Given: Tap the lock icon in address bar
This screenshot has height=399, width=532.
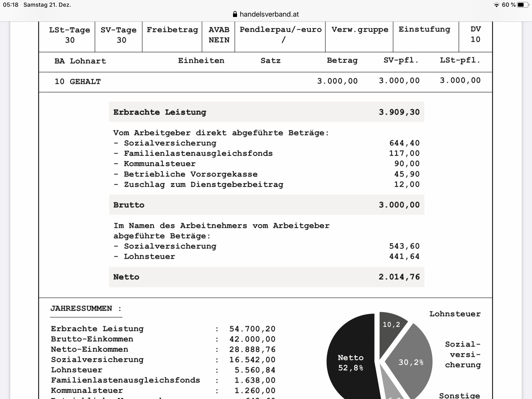Looking at the screenshot, I should pyautogui.click(x=235, y=14).
